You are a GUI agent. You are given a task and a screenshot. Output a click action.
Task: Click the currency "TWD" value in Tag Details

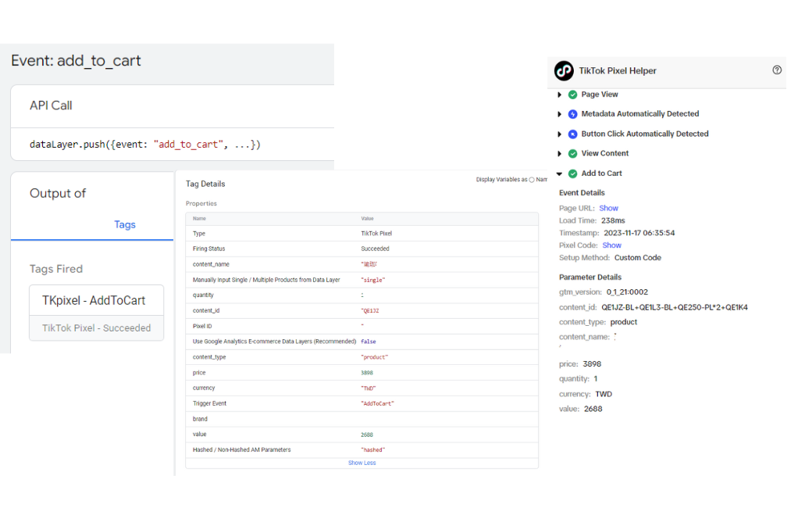click(369, 388)
